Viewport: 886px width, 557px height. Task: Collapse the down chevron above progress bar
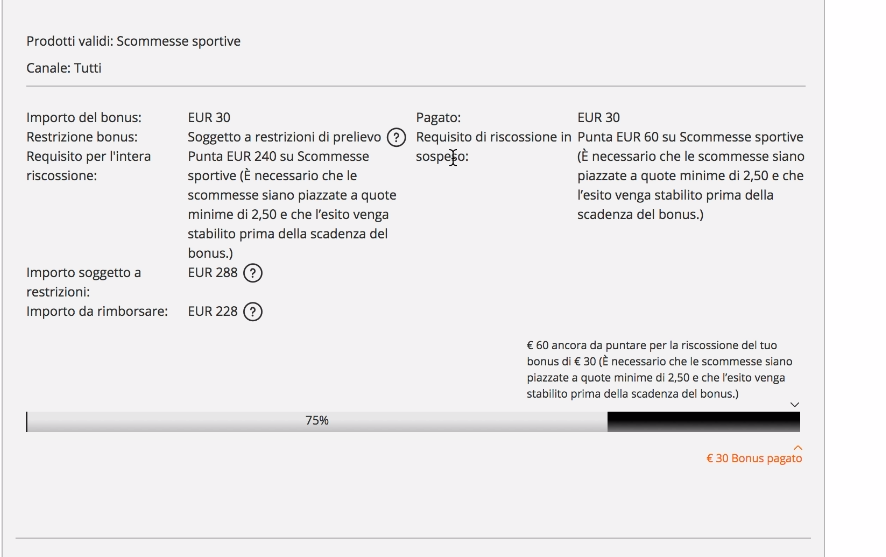click(x=794, y=404)
